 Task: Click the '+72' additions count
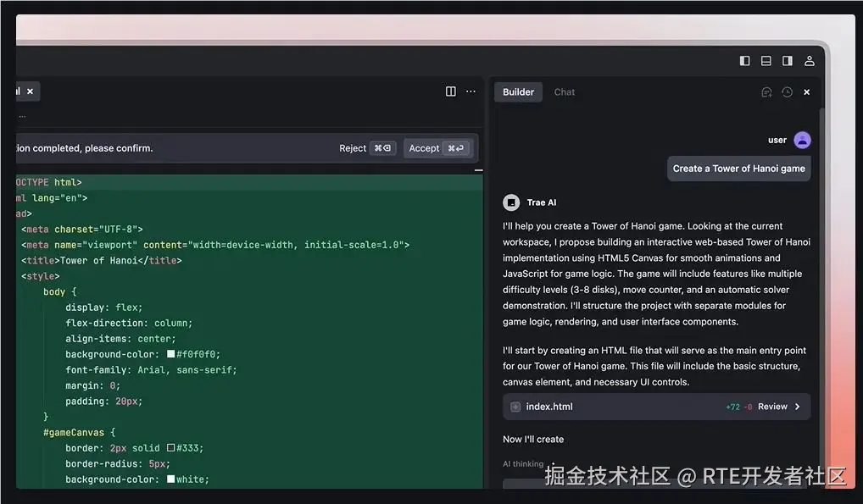pyautogui.click(x=732, y=407)
